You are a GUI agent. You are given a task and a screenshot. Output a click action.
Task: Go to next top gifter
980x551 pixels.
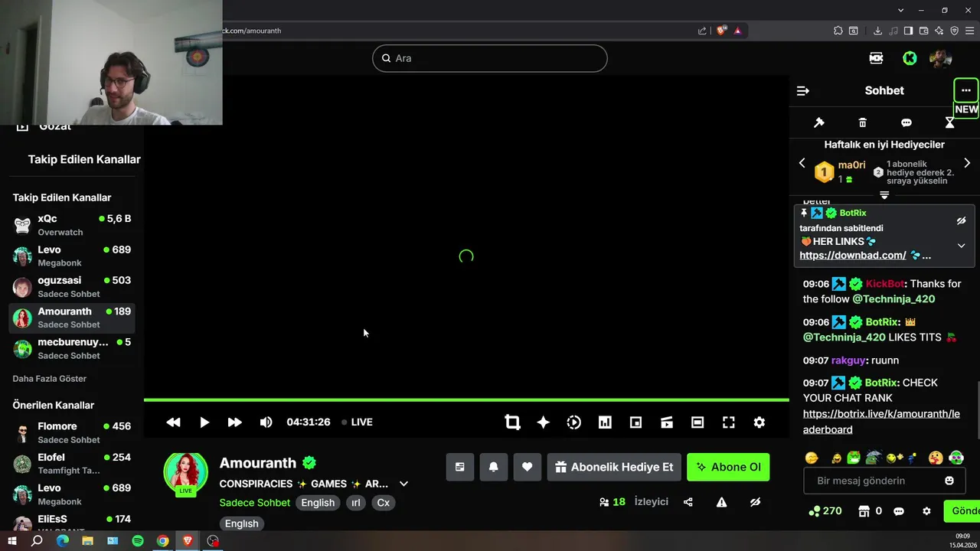pos(967,163)
